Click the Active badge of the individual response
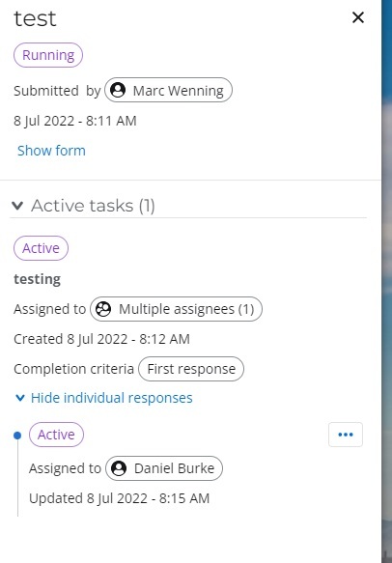Viewport: 392px width, 563px height. [56, 435]
